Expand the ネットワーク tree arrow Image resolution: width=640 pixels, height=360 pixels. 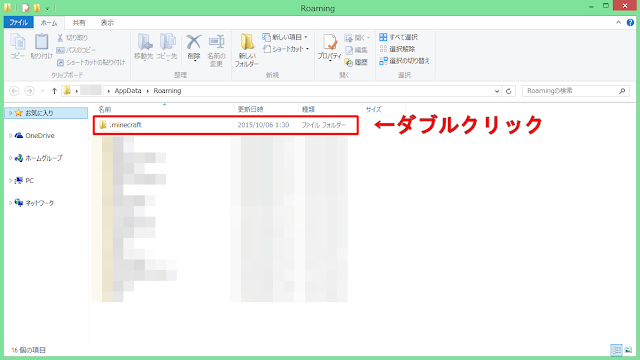click(x=10, y=203)
